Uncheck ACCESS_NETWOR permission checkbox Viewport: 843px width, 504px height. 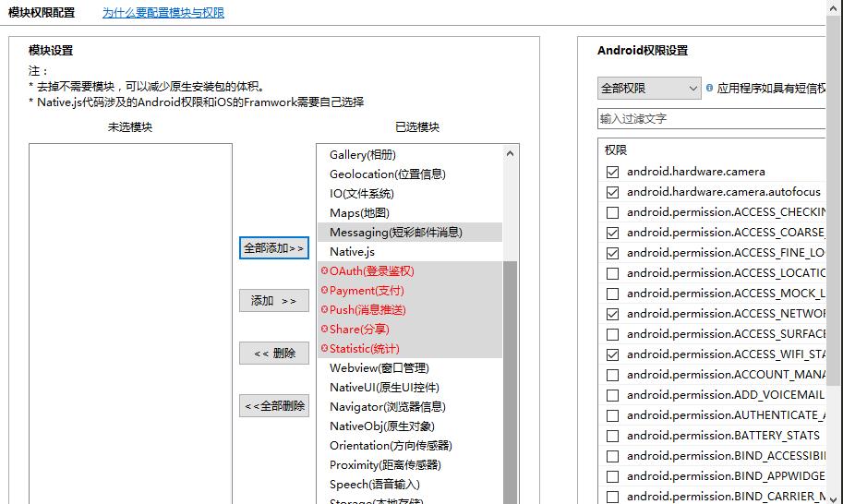[612, 315]
